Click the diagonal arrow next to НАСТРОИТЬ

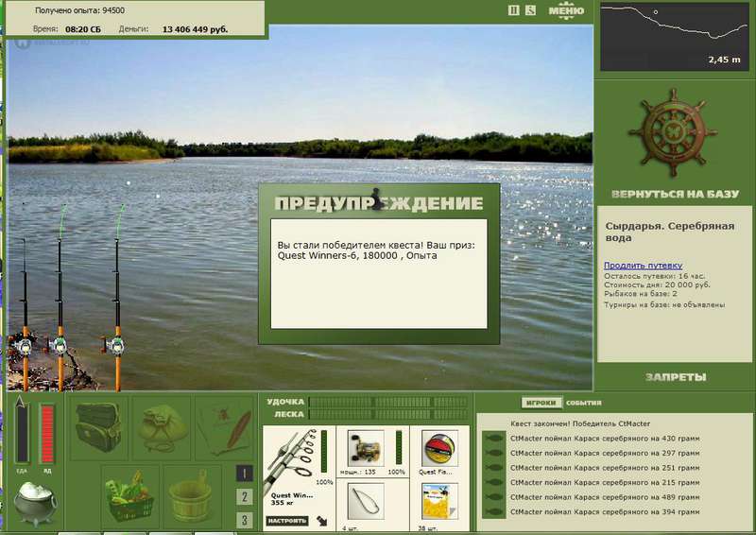point(322,521)
